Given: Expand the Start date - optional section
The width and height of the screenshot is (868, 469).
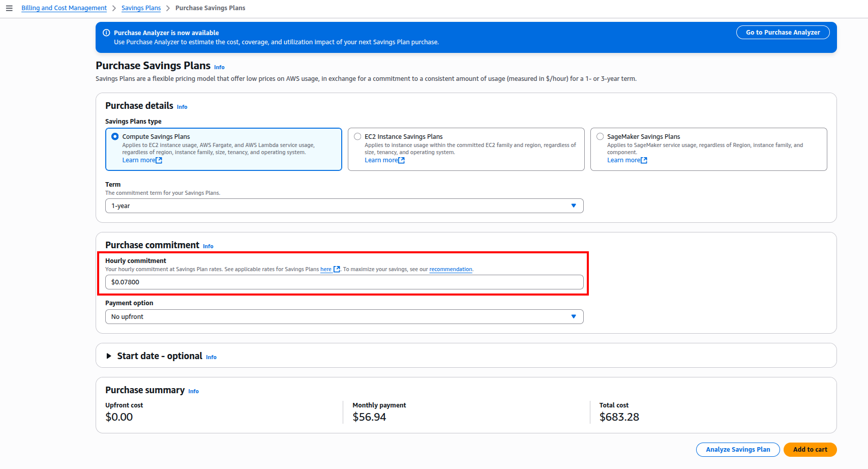Looking at the screenshot, I should click(x=109, y=356).
